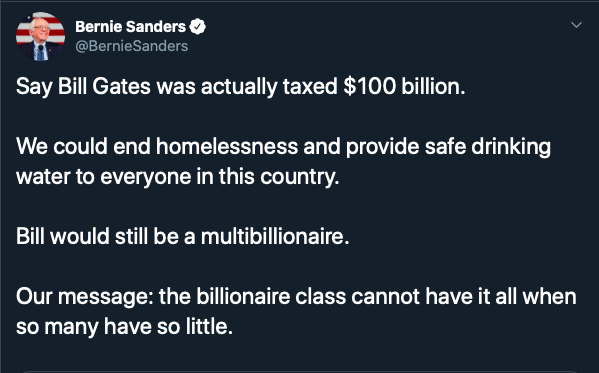Click the words 'Bill Gates' in first sentence
This screenshot has width=599, height=373.
tap(104, 86)
